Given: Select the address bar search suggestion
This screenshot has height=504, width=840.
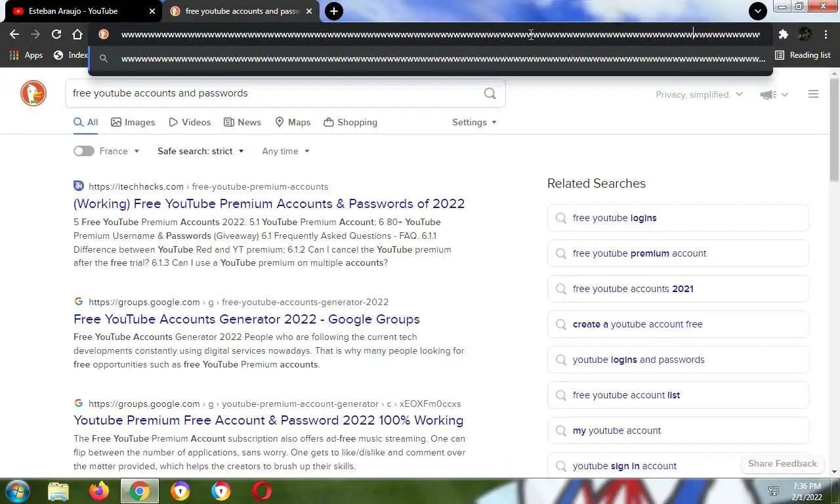Looking at the screenshot, I should tap(431, 58).
